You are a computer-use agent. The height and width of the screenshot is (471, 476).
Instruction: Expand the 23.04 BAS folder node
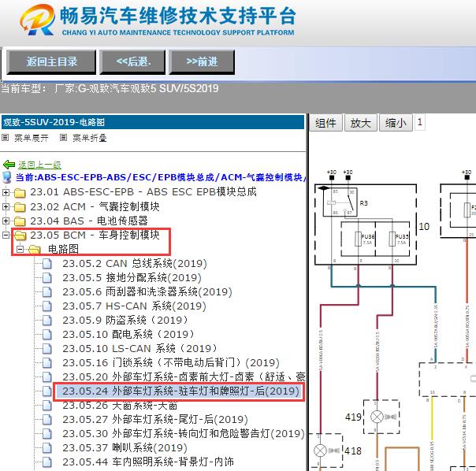click(x=6, y=221)
